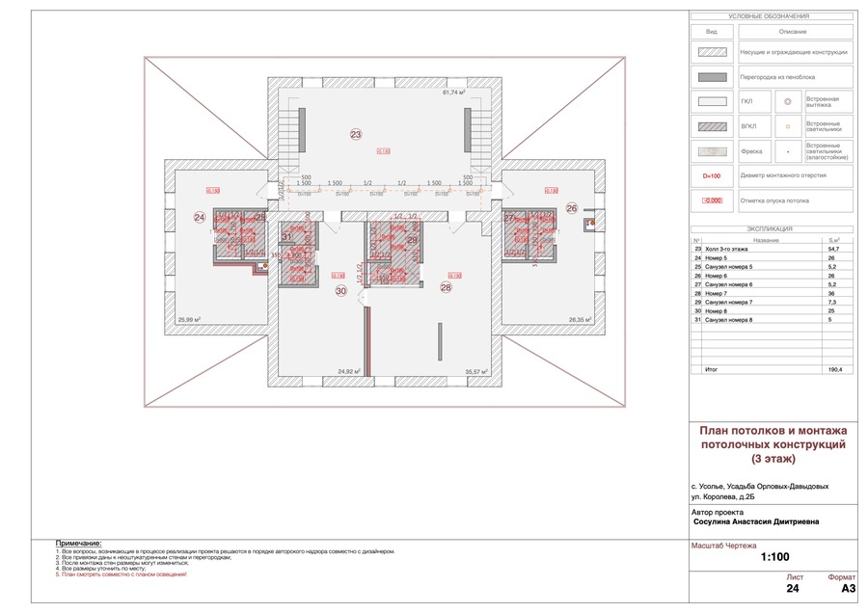
Task: Click the 24,92 м² area label
Action: (349, 372)
